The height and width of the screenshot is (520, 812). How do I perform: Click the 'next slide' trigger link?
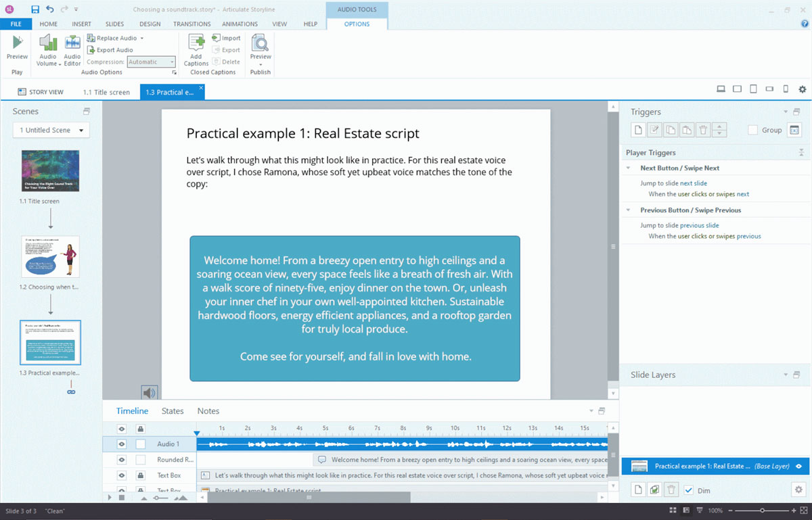pyautogui.click(x=694, y=183)
